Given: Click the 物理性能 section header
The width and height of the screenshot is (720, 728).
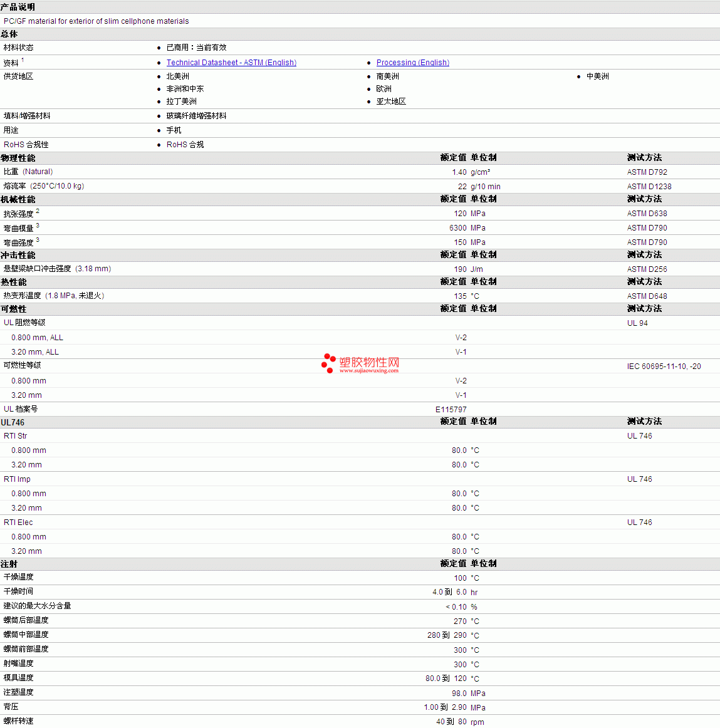Looking at the screenshot, I should [x=18, y=158].
